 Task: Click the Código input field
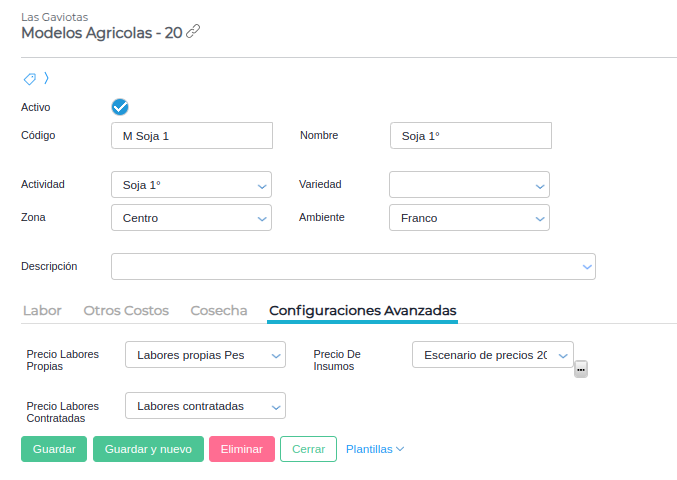(x=191, y=136)
